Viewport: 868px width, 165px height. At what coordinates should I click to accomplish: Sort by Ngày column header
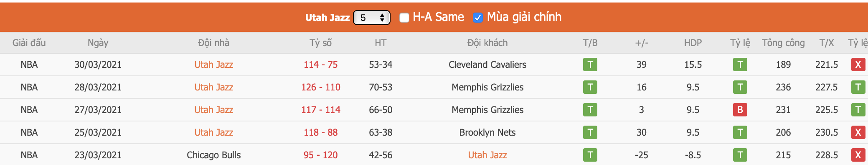(98, 43)
